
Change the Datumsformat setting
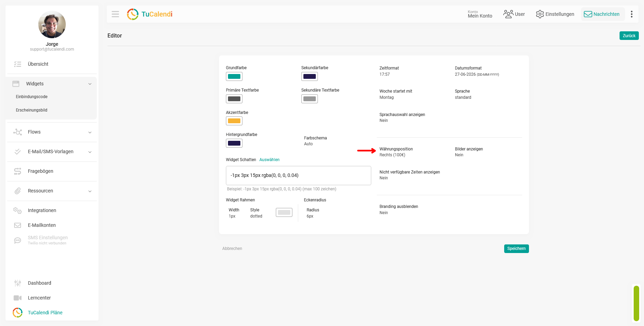click(x=477, y=71)
